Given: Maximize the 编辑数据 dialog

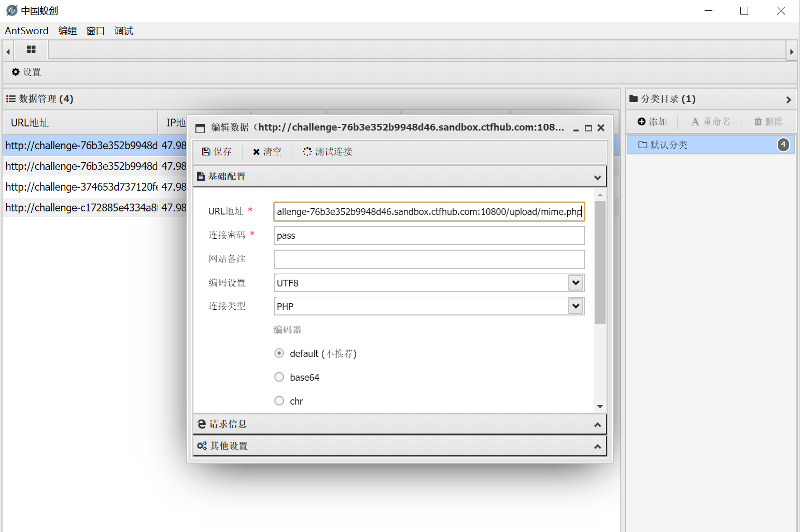Looking at the screenshot, I should [588, 128].
